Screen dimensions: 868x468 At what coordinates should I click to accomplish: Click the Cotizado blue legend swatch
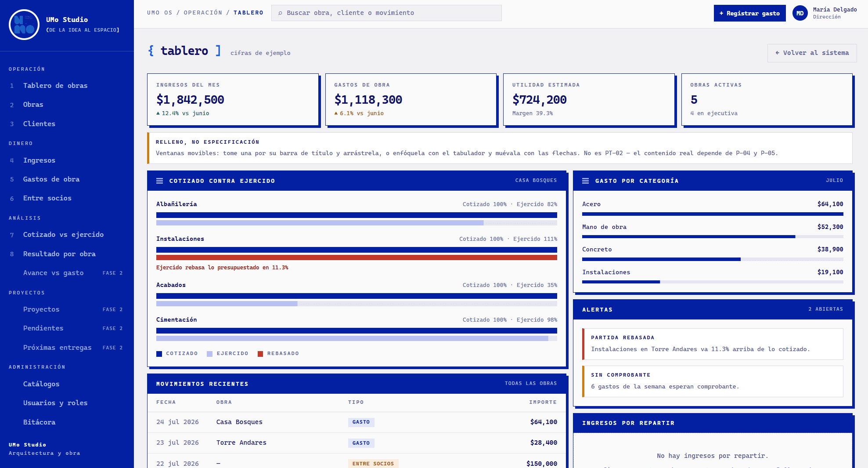point(159,354)
